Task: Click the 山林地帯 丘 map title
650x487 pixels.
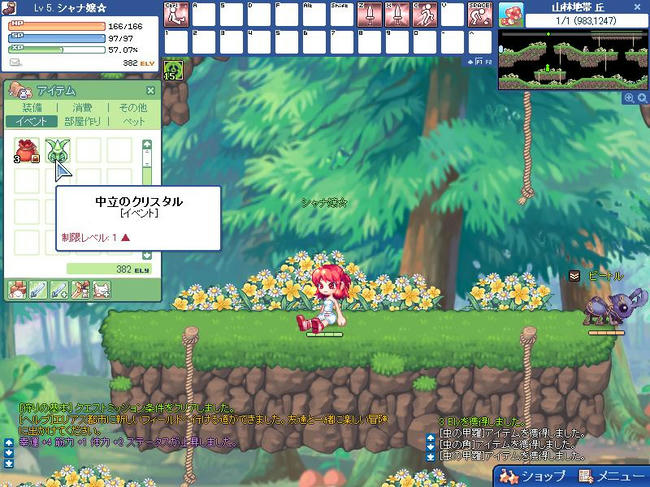Action: click(578, 7)
